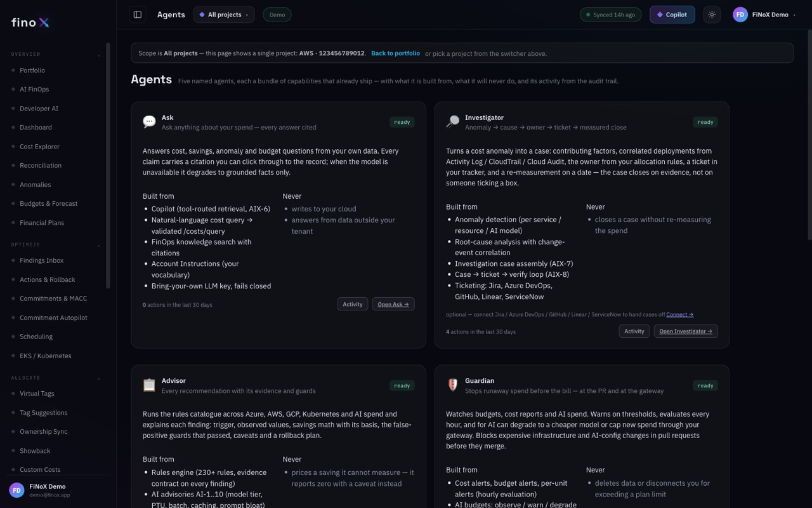Switch theme with the sun icon
The image size is (812, 508).
click(x=712, y=15)
